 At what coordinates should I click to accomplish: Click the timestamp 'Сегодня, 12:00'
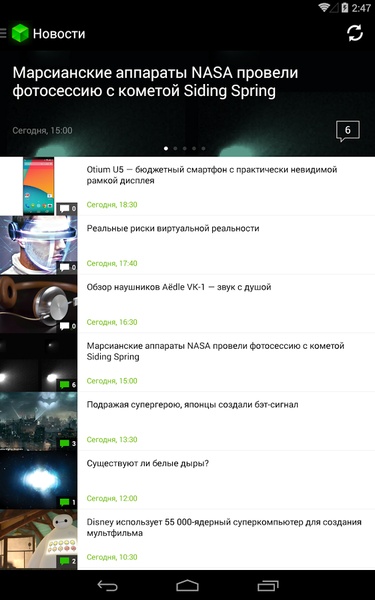tap(112, 498)
